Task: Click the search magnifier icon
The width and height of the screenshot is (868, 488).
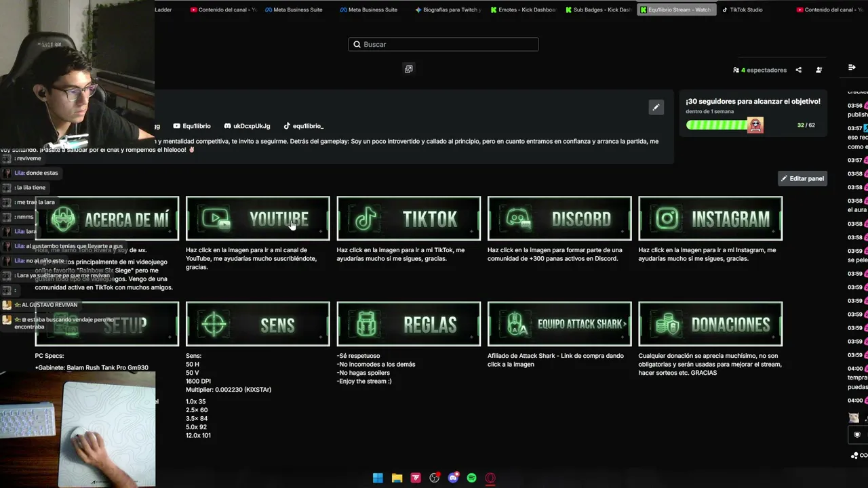Action: pos(357,45)
